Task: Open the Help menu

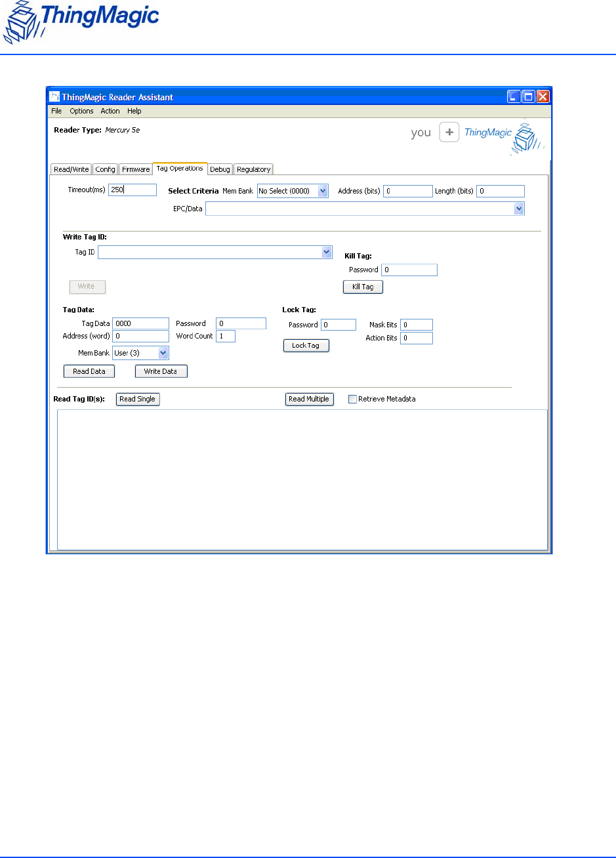Action: (x=134, y=111)
